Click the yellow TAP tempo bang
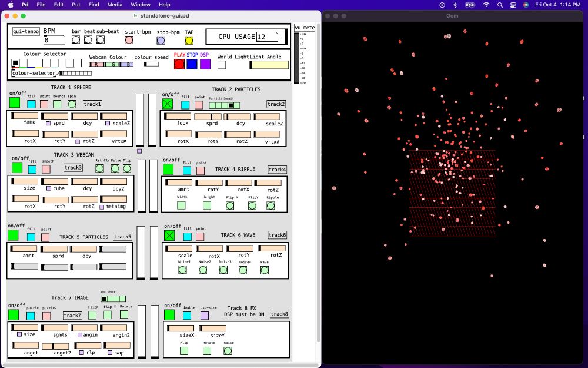The height and width of the screenshot is (368, 588). coord(189,40)
